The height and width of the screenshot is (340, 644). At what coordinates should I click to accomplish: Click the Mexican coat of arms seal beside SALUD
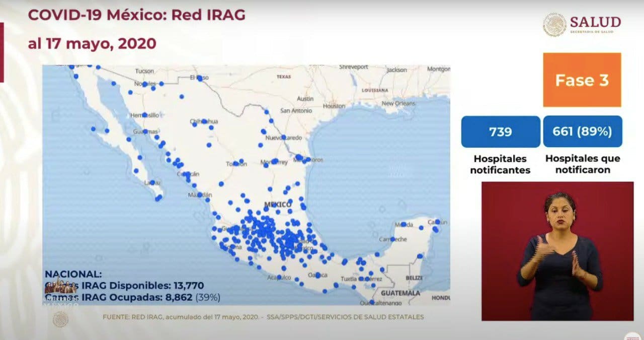[x=554, y=25]
